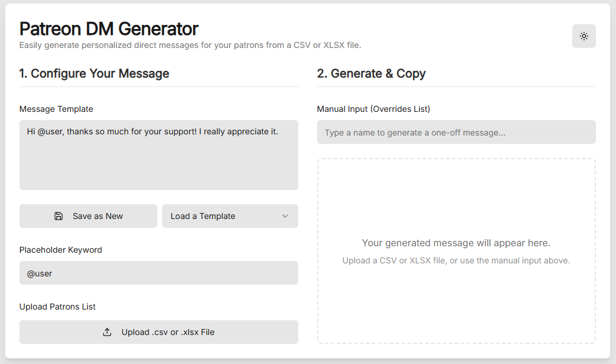Click the subtitle about CSV or XLSX files
The height and width of the screenshot is (364, 616).
click(190, 45)
